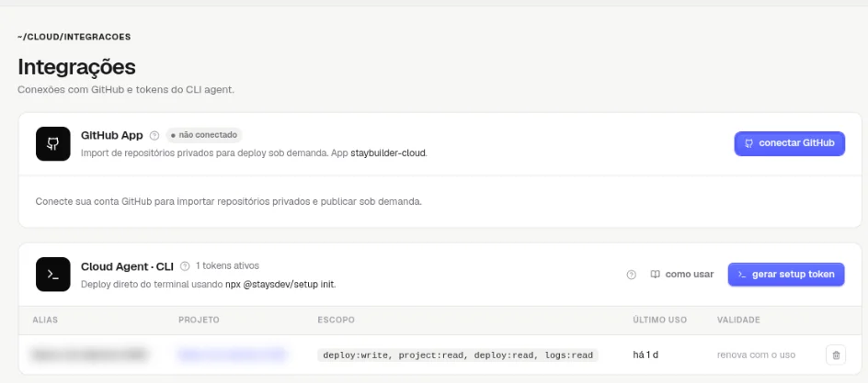Open the blurred project link in token row
This screenshot has height=383, width=868.
pyautogui.click(x=232, y=355)
